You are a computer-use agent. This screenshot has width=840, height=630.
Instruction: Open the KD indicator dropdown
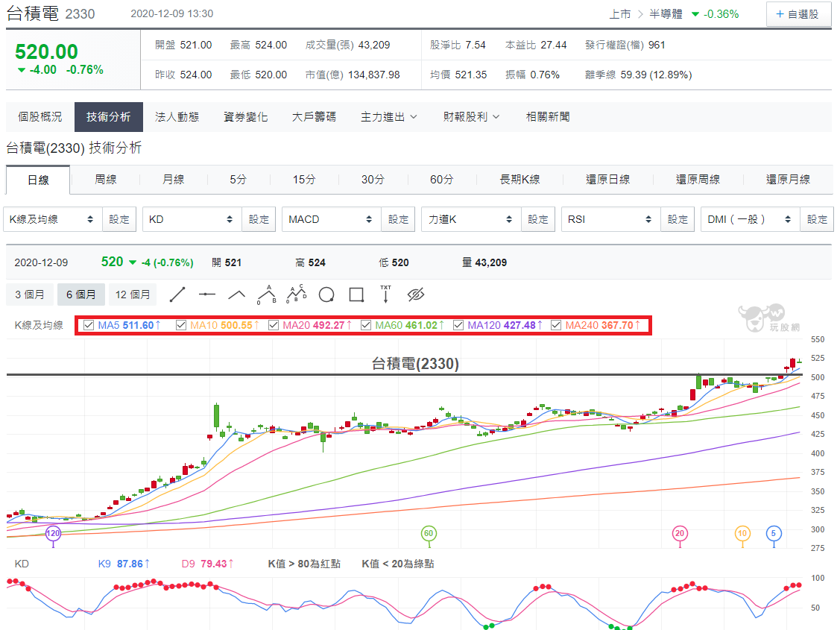pos(192,219)
